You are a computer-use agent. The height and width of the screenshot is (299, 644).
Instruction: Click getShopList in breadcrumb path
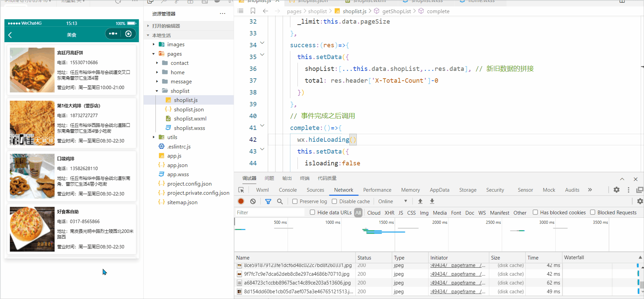click(397, 11)
